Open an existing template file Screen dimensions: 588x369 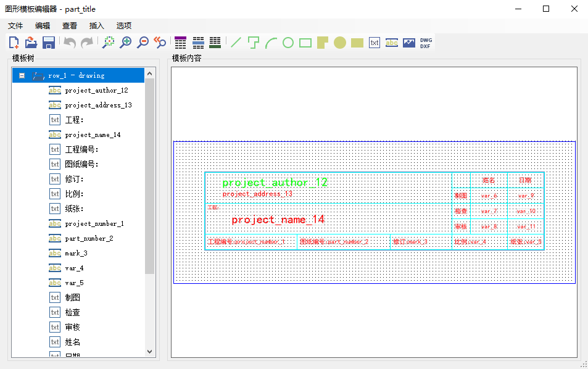pyautogui.click(x=31, y=43)
